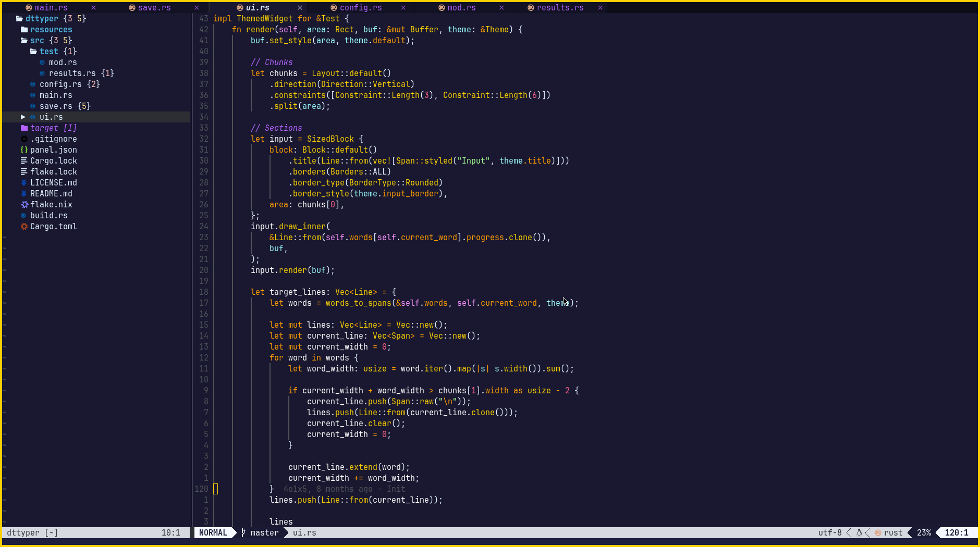The width and height of the screenshot is (980, 547).
Task: Open the mod.rs tab
Action: 461,8
